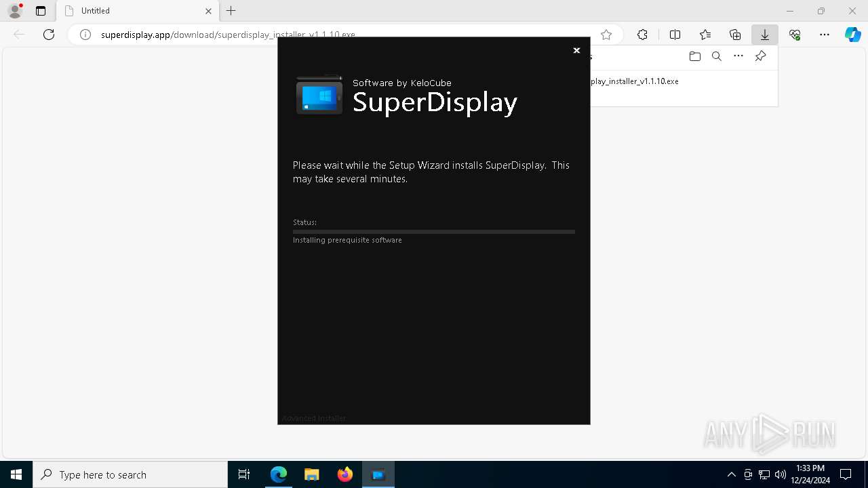Open the notification center
The image size is (868, 488).
pos(846,474)
